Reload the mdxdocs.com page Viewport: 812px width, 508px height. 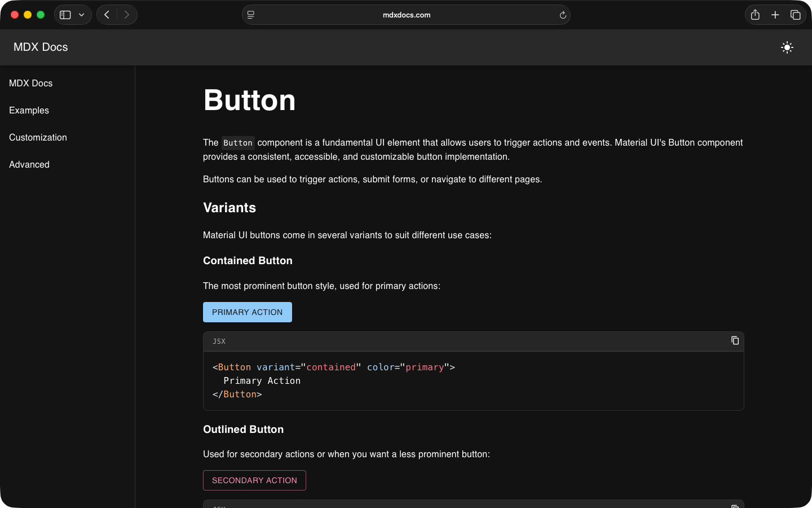coord(563,15)
